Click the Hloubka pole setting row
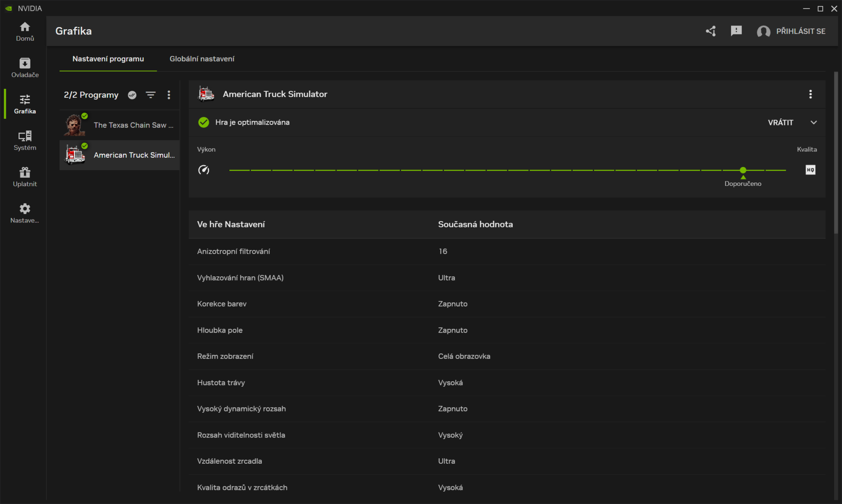The image size is (842, 504). coord(507,330)
